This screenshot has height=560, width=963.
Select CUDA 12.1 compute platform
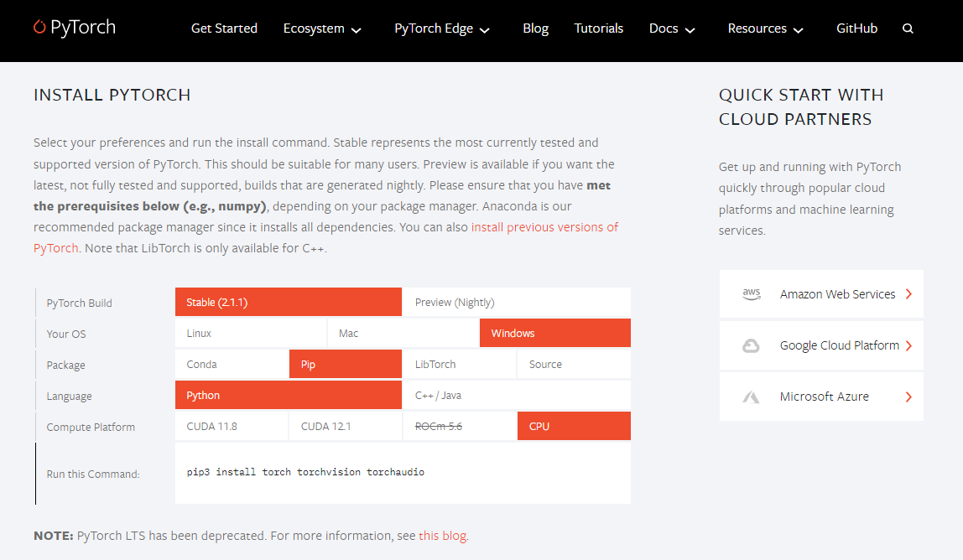(x=345, y=426)
